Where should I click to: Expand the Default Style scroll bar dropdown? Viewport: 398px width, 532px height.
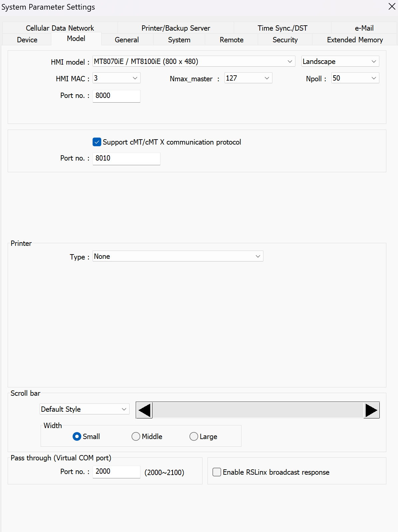point(124,409)
